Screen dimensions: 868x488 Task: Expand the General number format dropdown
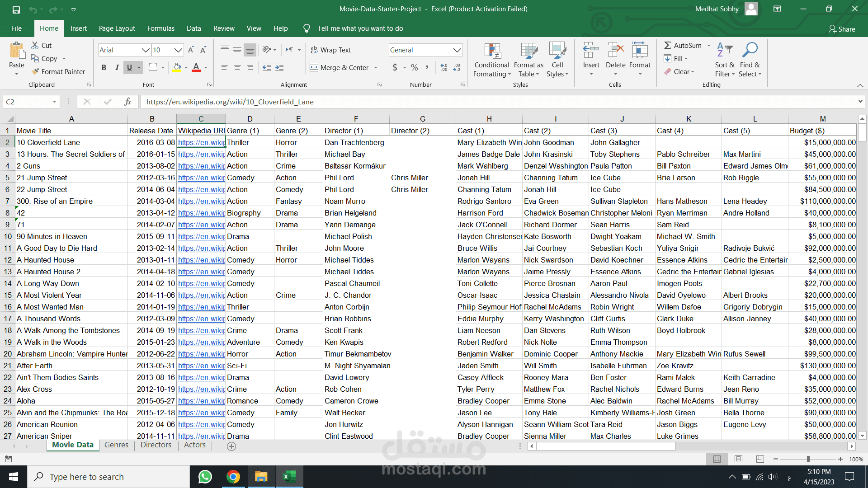[x=457, y=50]
